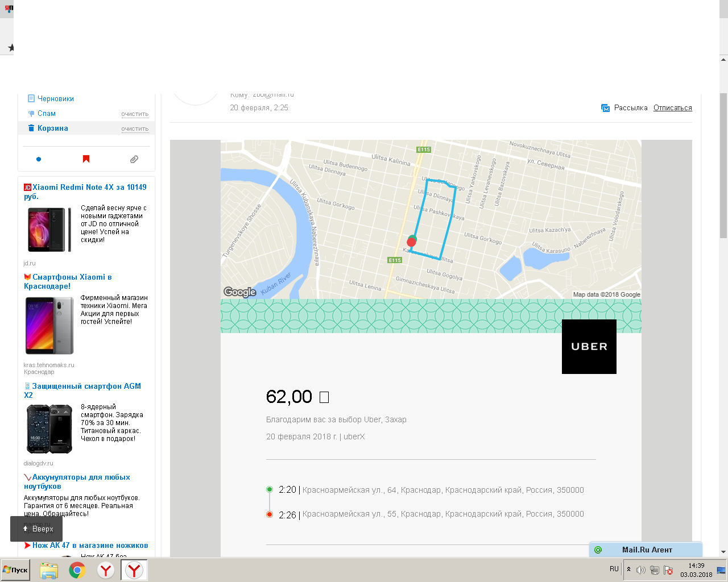The width and height of the screenshot is (728, 582).
Task: Click the page scrollbar up arrow
Action: point(723,59)
